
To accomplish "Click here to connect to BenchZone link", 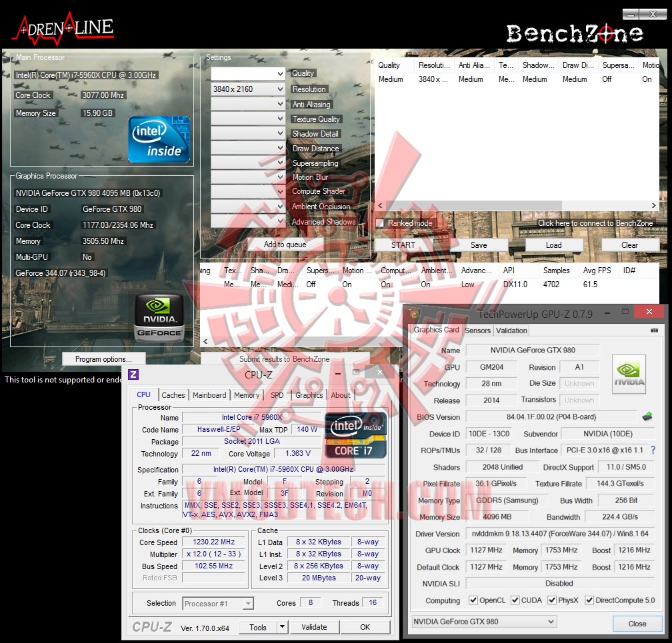I will pyautogui.click(x=595, y=223).
